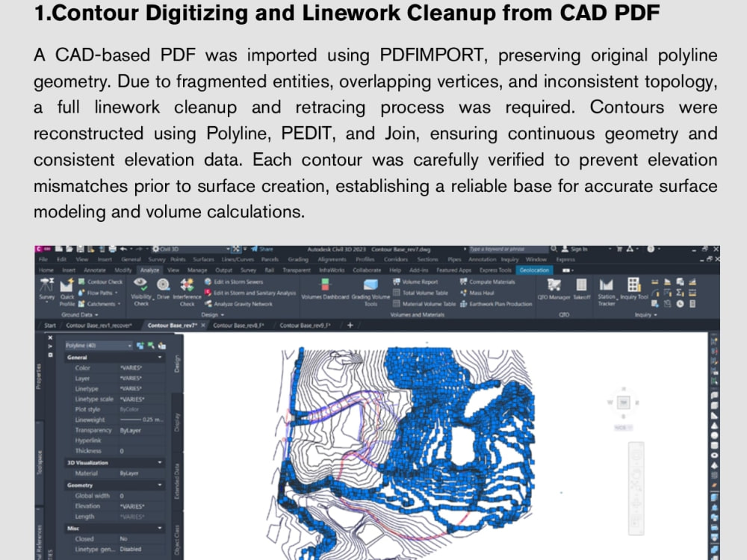Screen dimensions: 747x560
Task: Open the Extended Data vertical tab
Action: (x=177, y=482)
